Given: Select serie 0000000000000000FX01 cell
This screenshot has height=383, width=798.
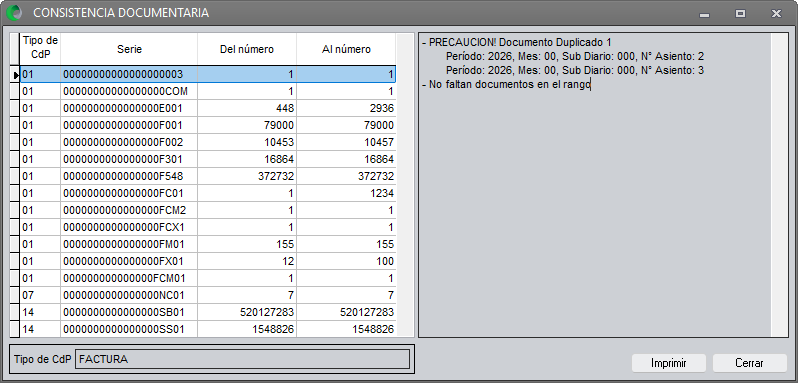Looking at the screenshot, I should (129, 261).
